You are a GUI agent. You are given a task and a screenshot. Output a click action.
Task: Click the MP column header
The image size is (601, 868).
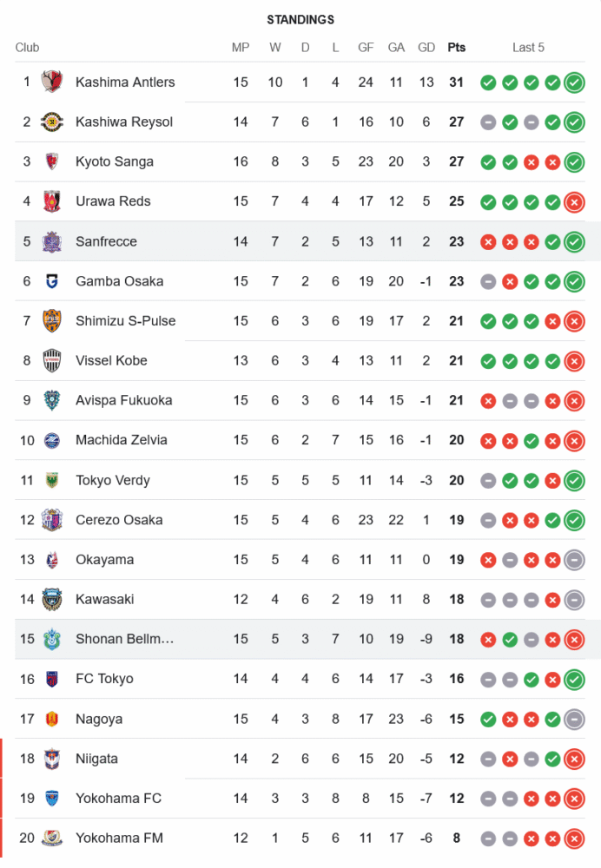241,48
